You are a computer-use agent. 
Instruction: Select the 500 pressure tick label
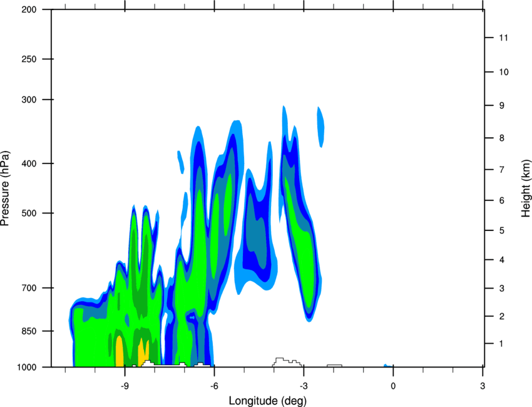coord(29,213)
